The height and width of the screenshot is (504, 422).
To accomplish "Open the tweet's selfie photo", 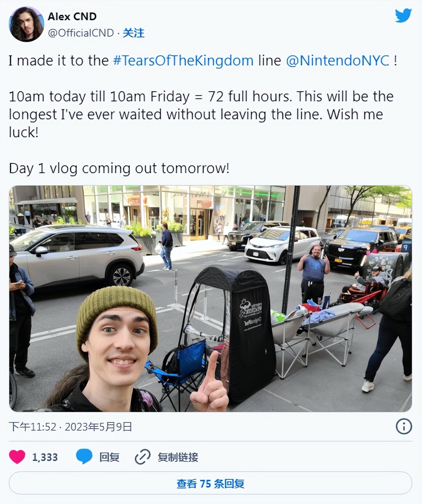I will point(211,298).
